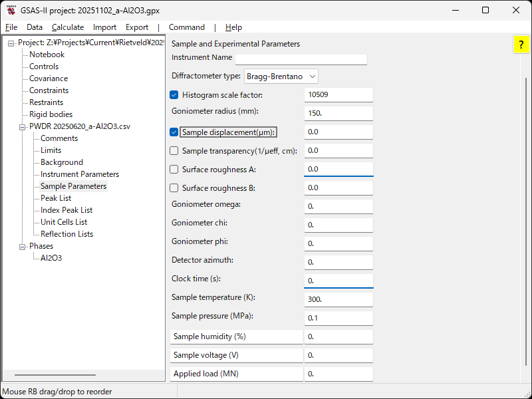Collapse the Phases tree node

(x=23, y=246)
